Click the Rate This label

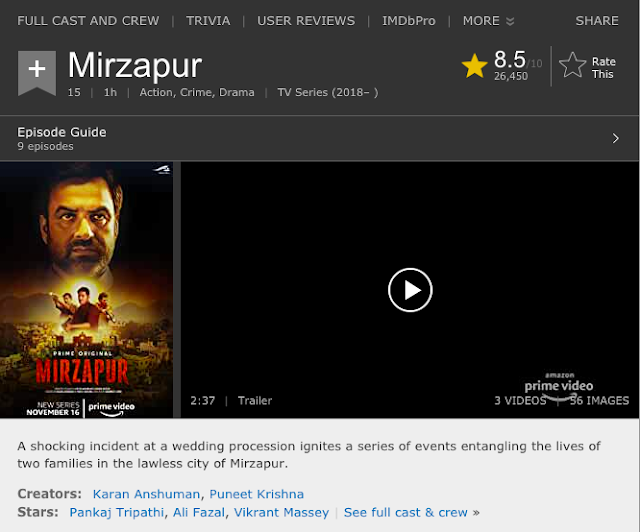[603, 68]
